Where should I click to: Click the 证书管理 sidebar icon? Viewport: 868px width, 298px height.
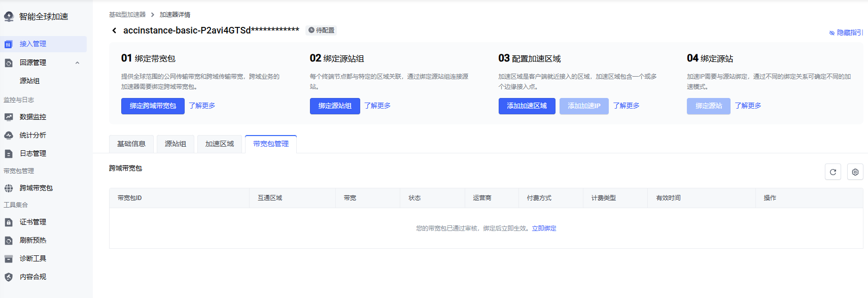click(x=9, y=222)
